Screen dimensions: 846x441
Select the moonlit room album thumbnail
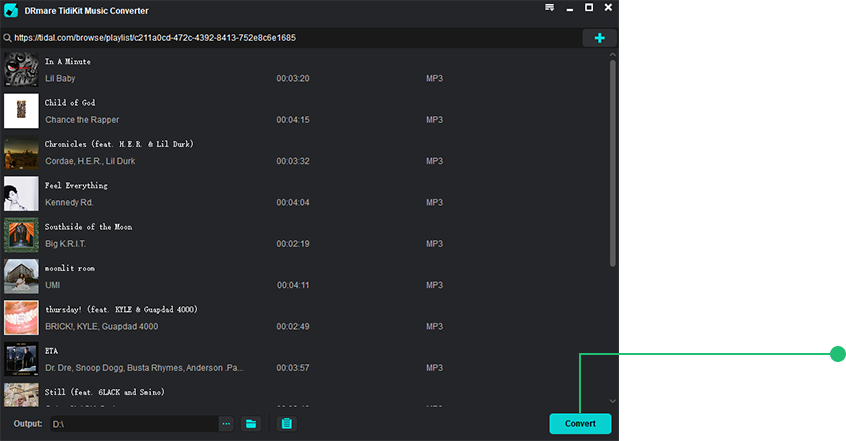pos(22,276)
